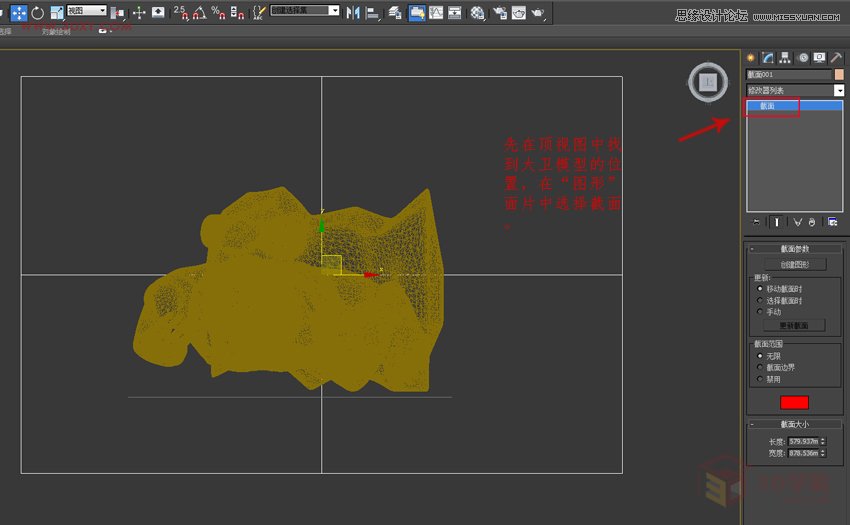Click the Render Production teapot icon
The image size is (850, 525).
(x=538, y=12)
